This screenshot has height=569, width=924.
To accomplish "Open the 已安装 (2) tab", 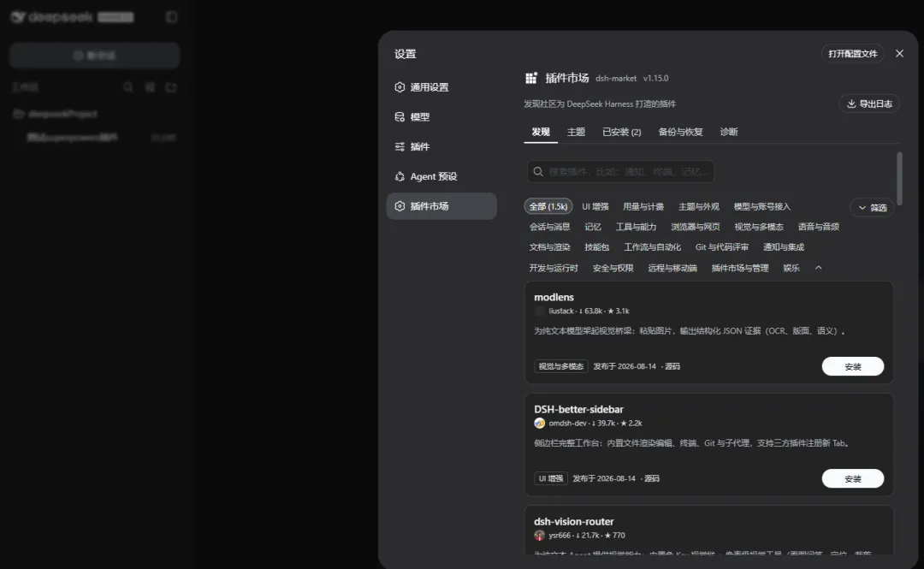I will 622,132.
